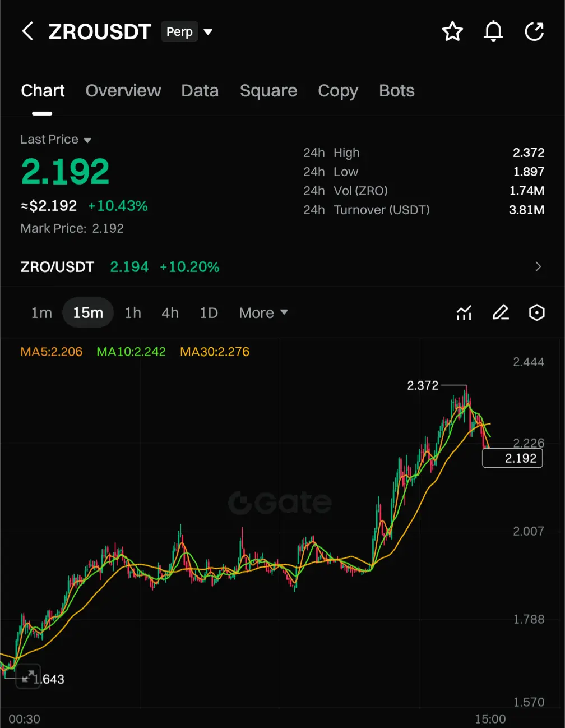Open ZRO/USDT spot row chevron
Image resolution: width=565 pixels, height=728 pixels.
pyautogui.click(x=538, y=266)
